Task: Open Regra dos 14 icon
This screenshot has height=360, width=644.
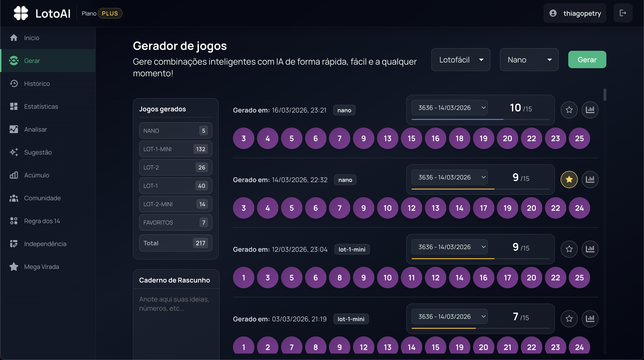Action: 14,221
